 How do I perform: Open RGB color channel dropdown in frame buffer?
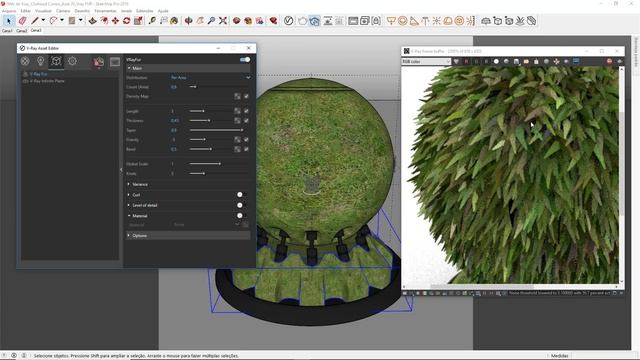tap(426, 61)
